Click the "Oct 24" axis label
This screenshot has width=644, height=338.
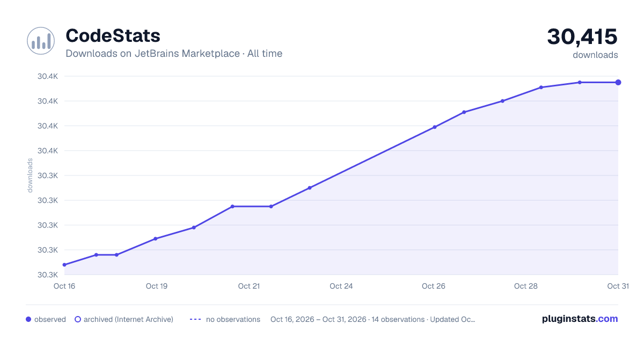pos(341,286)
